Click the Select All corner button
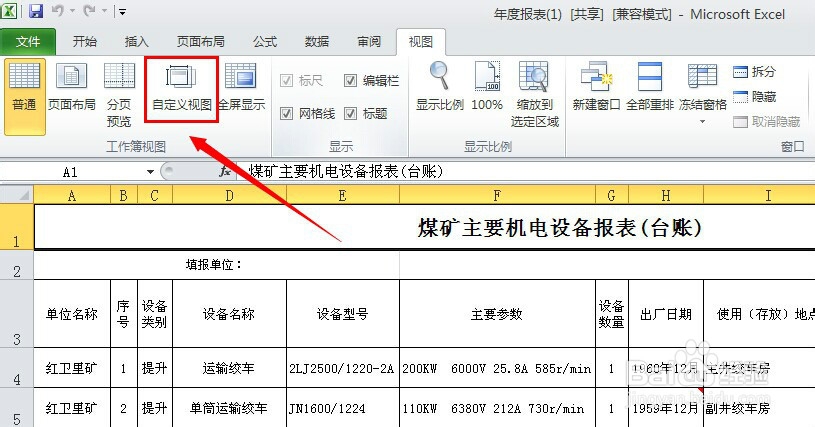815x427 pixels. pyautogui.click(x=17, y=195)
